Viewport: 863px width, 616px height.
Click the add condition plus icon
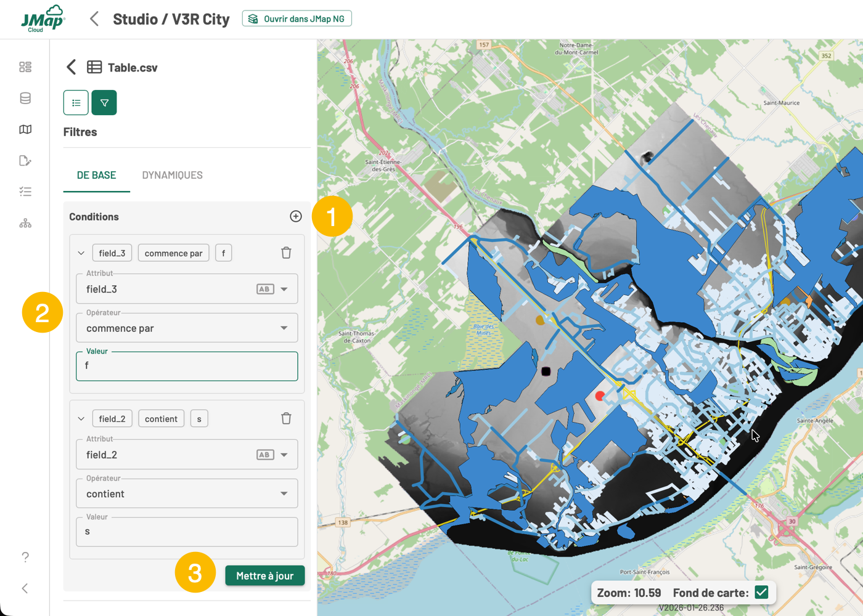[x=296, y=216]
